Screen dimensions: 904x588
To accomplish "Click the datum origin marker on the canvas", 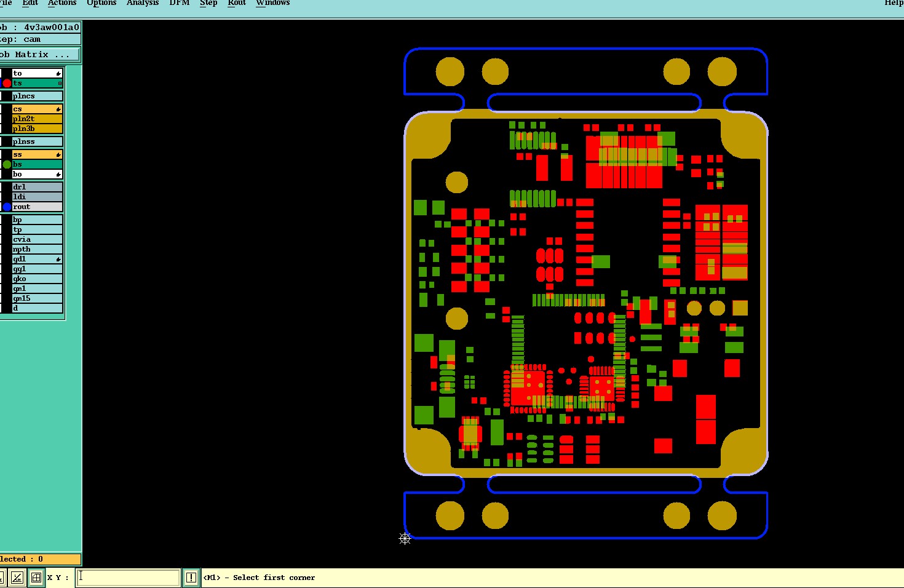I will click(x=405, y=538).
